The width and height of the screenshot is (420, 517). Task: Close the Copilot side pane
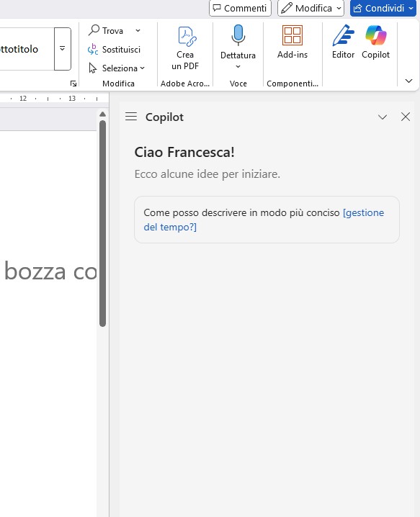406,117
